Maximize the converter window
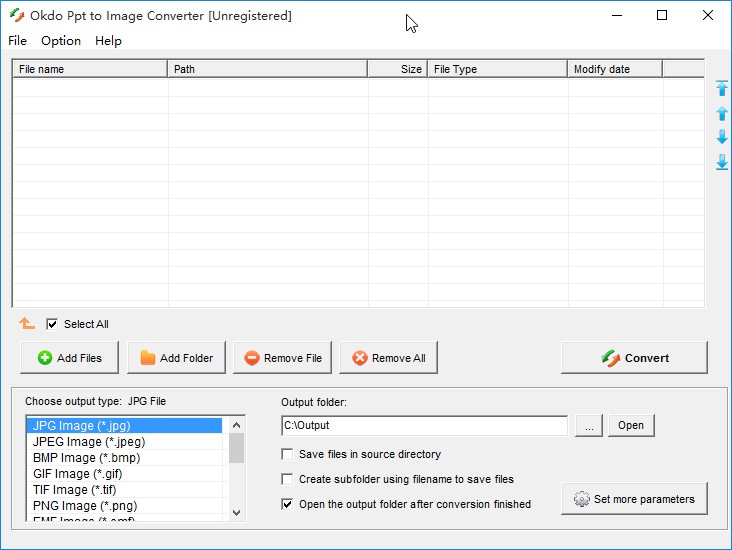The height and width of the screenshot is (550, 732). [x=662, y=15]
